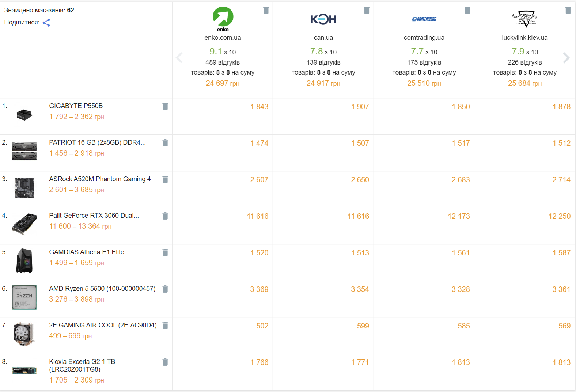Click the AMD Ryzen processor thumbnail
Screen dimensions: 576x392
click(24, 297)
